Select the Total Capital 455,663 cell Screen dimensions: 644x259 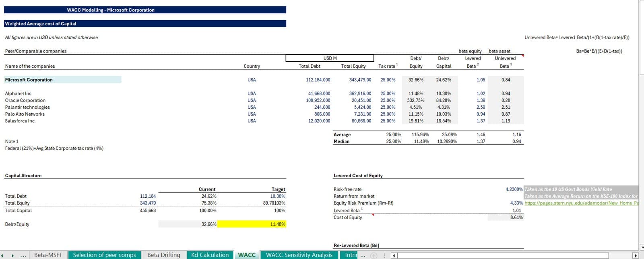point(148,210)
